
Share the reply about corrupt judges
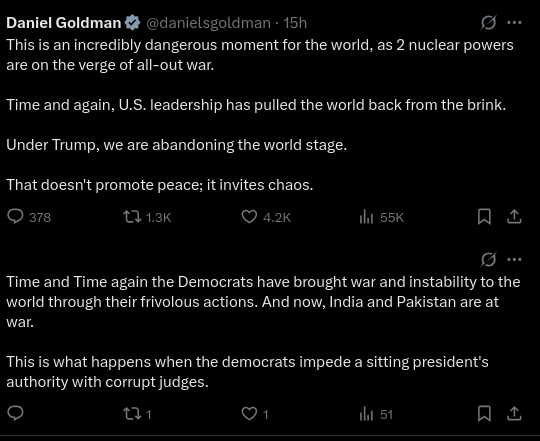tap(514, 413)
